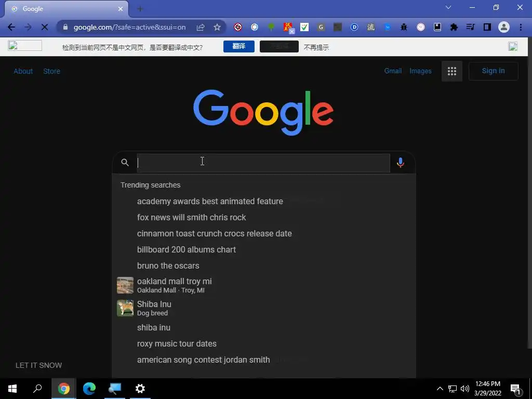The image size is (532, 399).
Task: Open the Images link
Action: 420,71
